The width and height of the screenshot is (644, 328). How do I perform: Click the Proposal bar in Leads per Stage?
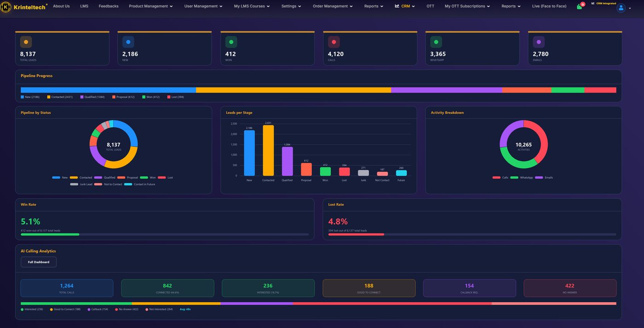click(x=306, y=169)
